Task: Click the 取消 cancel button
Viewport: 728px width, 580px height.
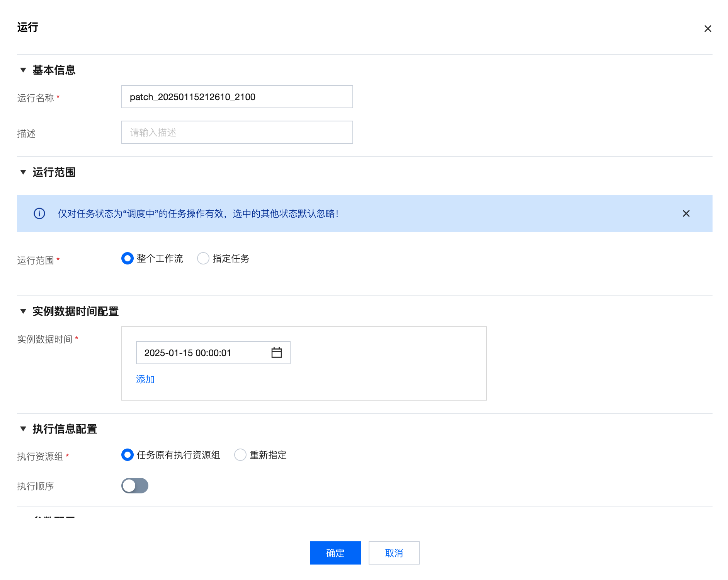Action: [394, 553]
